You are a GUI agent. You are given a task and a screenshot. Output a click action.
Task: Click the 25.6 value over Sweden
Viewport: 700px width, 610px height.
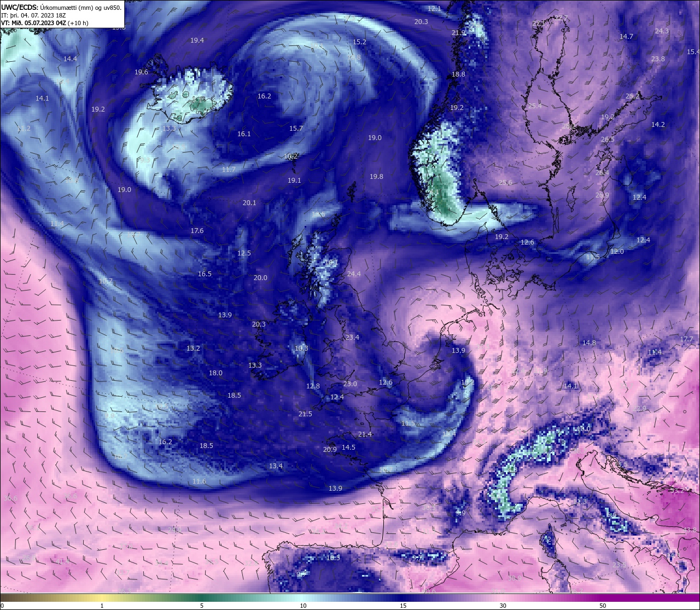point(505,183)
